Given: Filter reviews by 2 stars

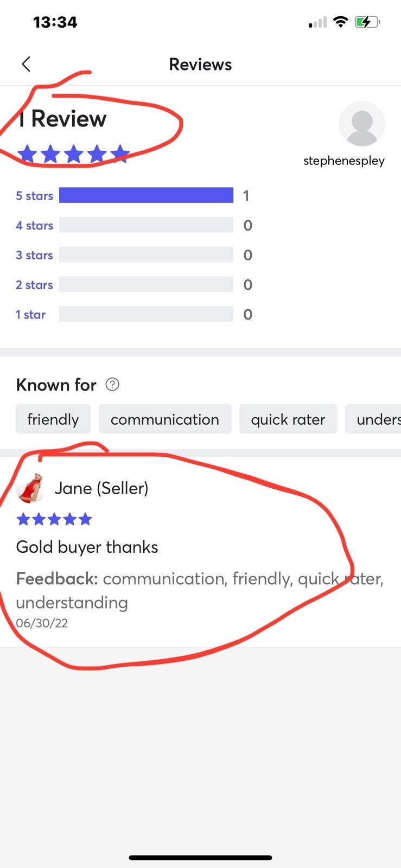Looking at the screenshot, I should pyautogui.click(x=34, y=285).
